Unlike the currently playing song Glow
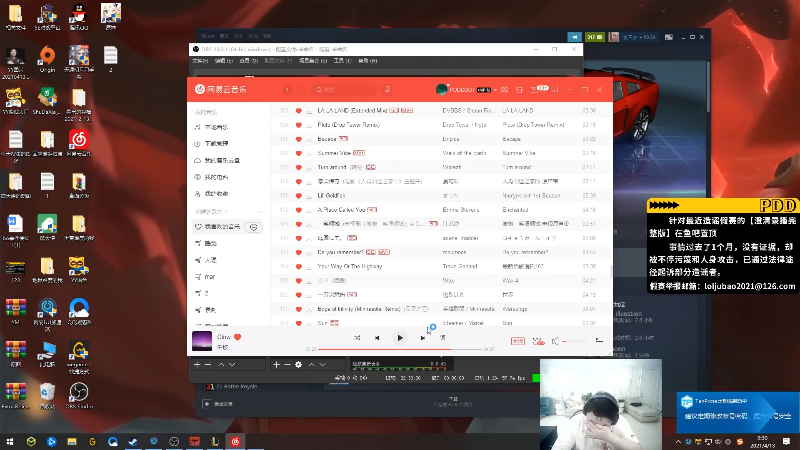Viewport: 800px width, 450px height. click(x=237, y=337)
